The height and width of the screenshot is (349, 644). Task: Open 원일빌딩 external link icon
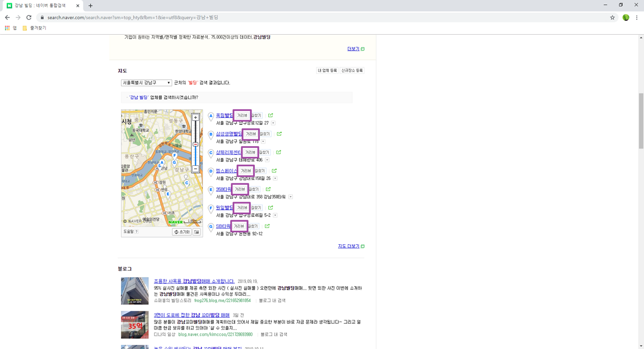[x=270, y=208]
